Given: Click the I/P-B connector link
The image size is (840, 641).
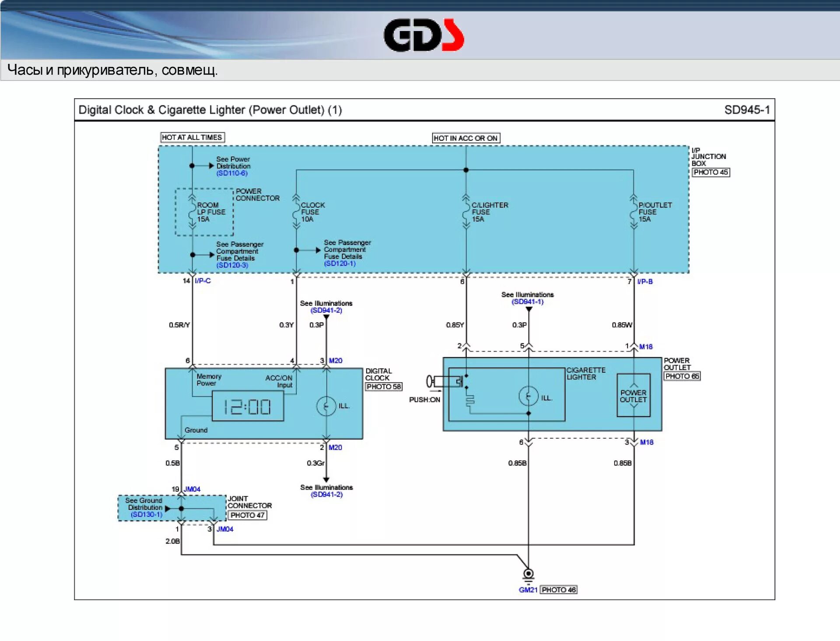Looking at the screenshot, I should 645,281.
